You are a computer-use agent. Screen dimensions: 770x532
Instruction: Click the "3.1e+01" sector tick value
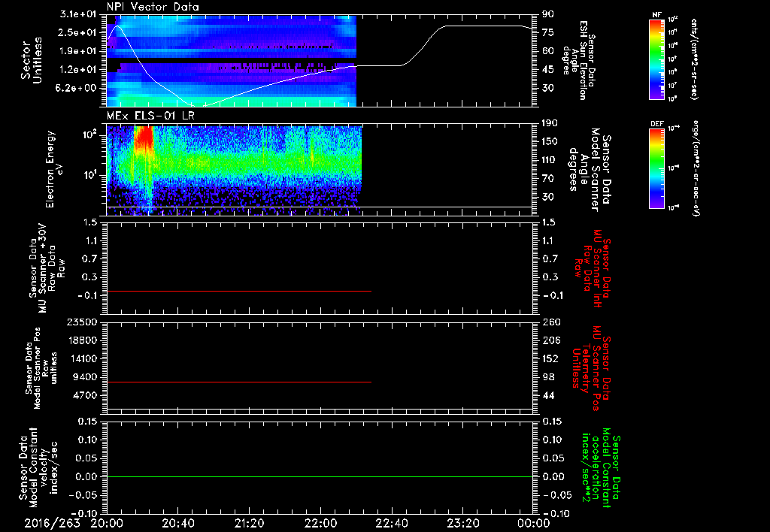coord(77,14)
